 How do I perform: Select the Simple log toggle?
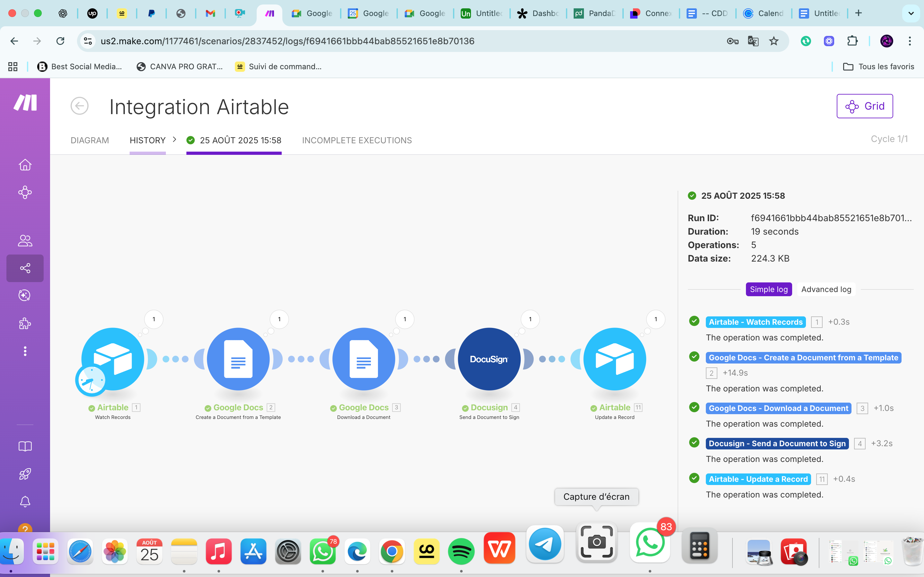[769, 289]
